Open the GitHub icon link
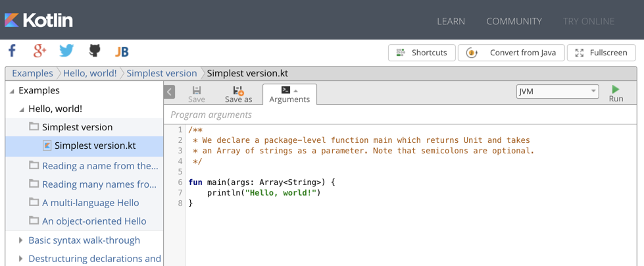644x266 pixels. pos(95,51)
